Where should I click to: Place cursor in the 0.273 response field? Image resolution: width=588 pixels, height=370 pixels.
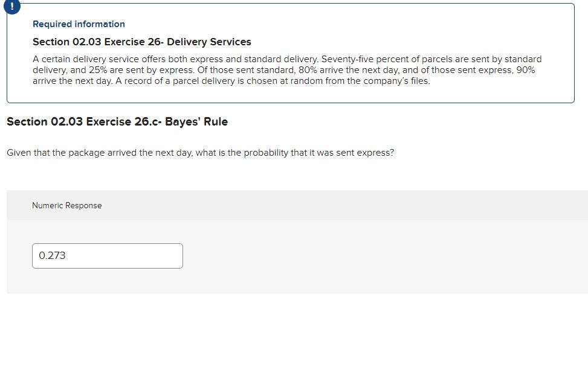click(x=107, y=255)
